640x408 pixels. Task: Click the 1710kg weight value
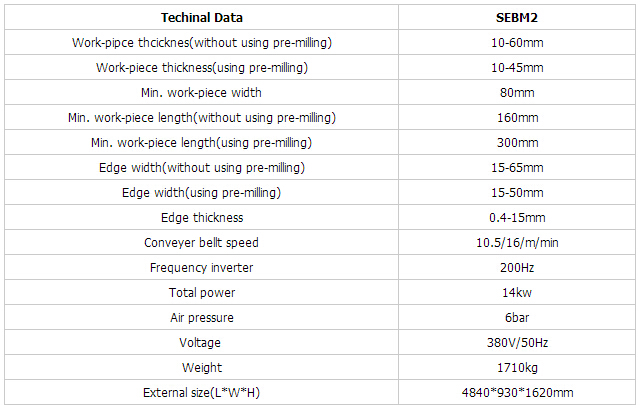518,368
